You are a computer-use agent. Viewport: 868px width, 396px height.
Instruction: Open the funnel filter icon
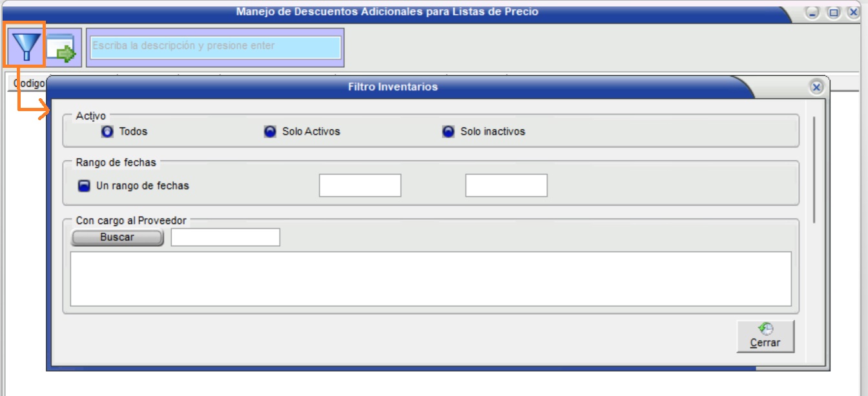tap(25, 47)
